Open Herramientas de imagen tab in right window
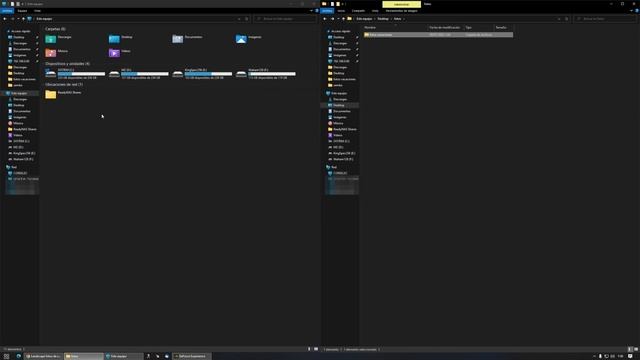 pos(402,11)
